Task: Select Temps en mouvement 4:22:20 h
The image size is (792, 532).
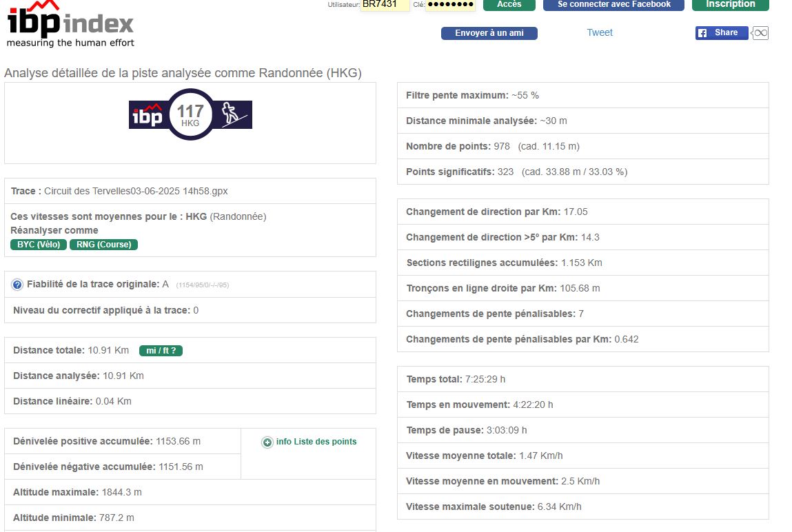Action: [479, 405]
